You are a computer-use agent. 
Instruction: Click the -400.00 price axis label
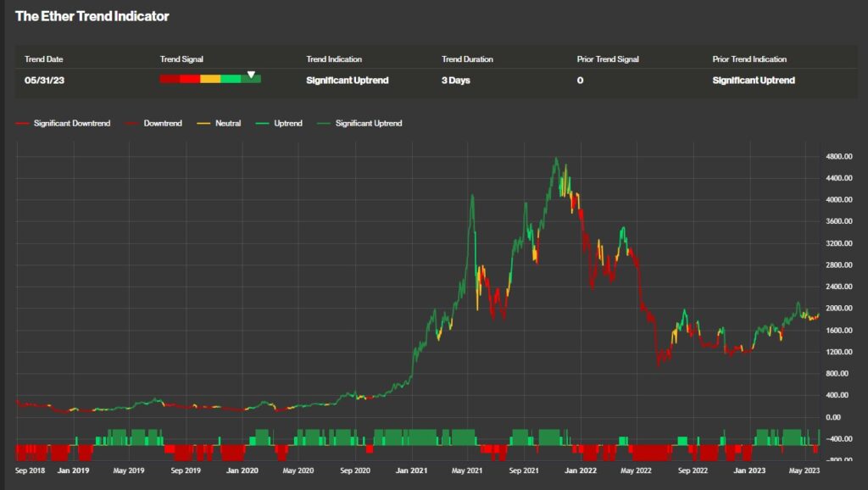coord(838,439)
